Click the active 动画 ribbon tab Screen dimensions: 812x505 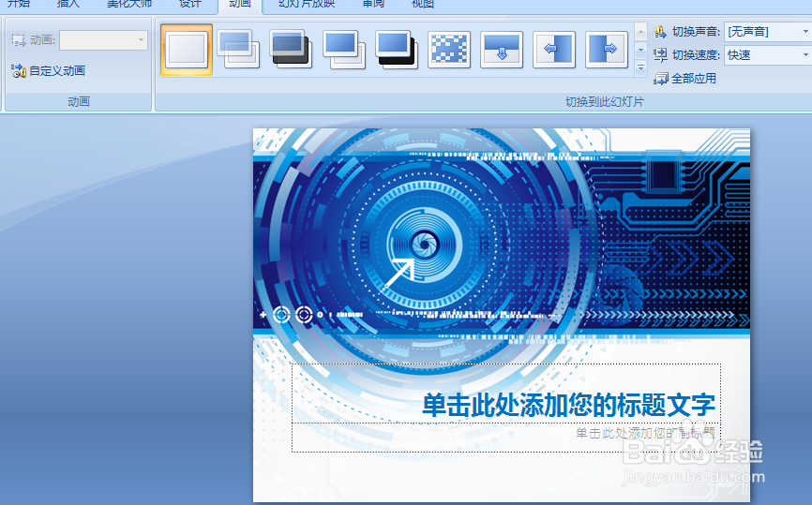[240, 4]
